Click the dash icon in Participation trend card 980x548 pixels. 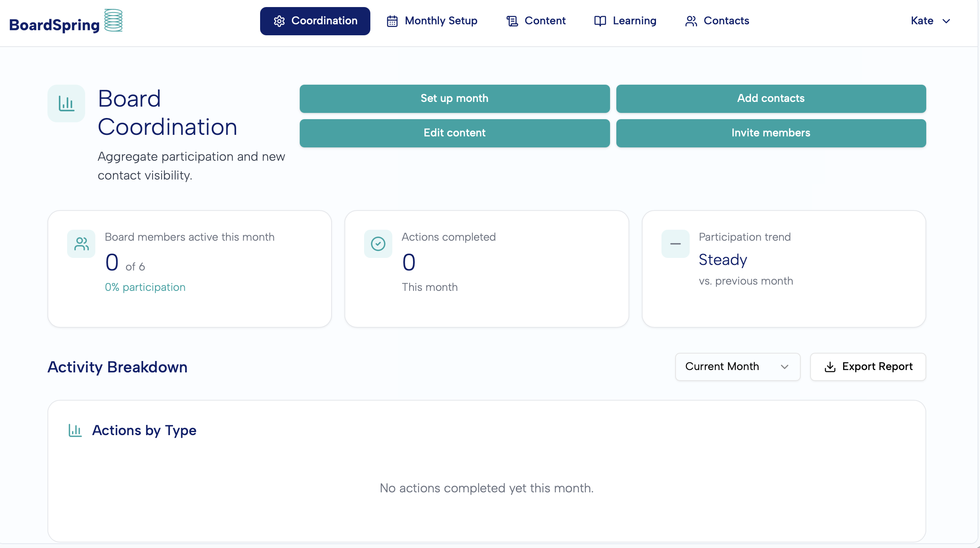point(675,244)
